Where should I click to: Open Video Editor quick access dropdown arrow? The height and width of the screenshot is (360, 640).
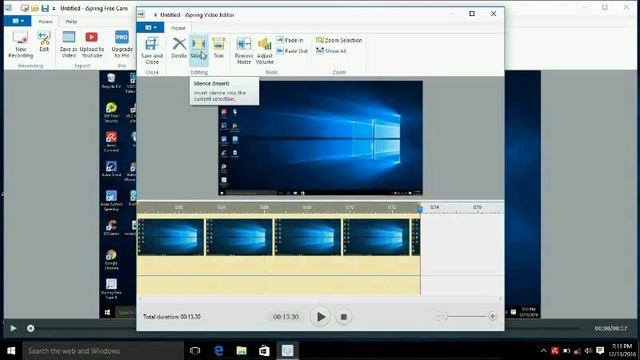pos(155,15)
